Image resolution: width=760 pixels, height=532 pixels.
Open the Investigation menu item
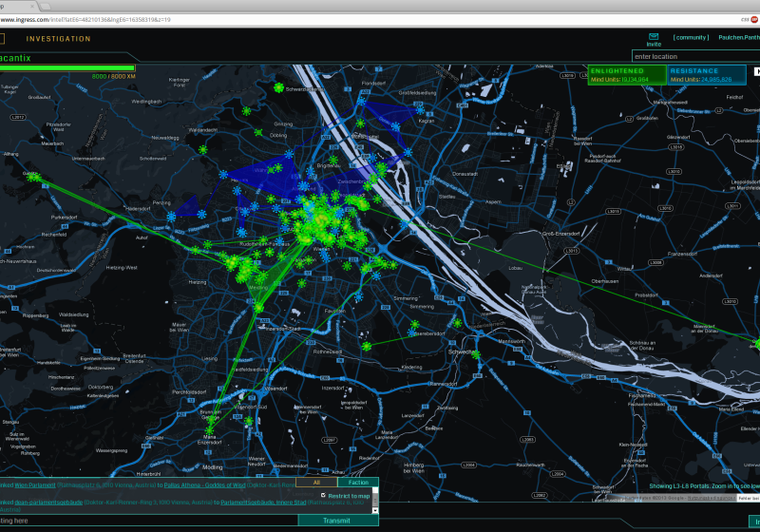[x=58, y=39]
